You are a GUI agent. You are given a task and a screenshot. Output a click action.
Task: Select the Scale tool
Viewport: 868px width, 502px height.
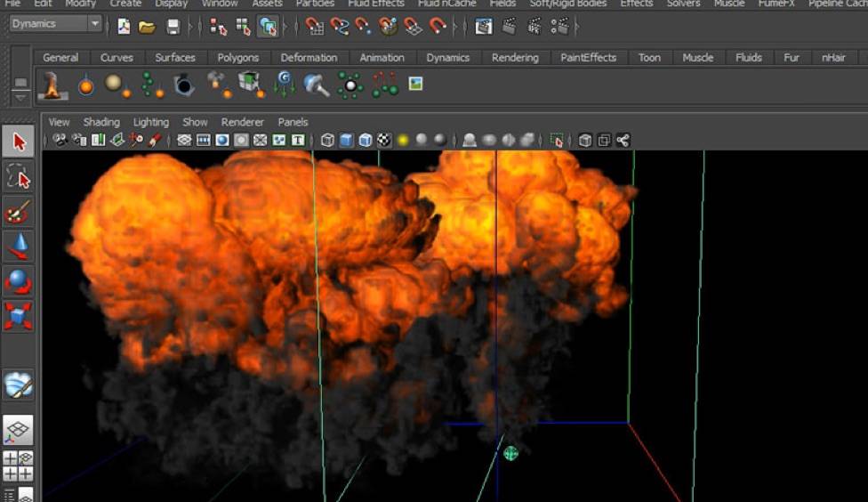click(x=18, y=315)
